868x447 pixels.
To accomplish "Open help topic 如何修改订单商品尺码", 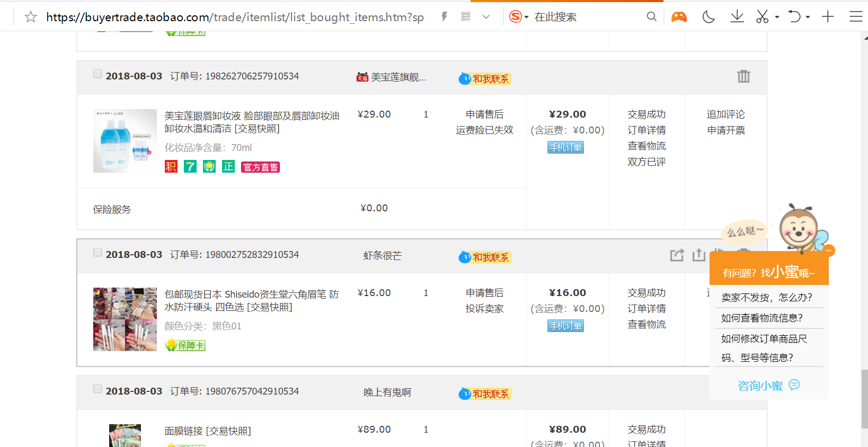I will click(764, 348).
